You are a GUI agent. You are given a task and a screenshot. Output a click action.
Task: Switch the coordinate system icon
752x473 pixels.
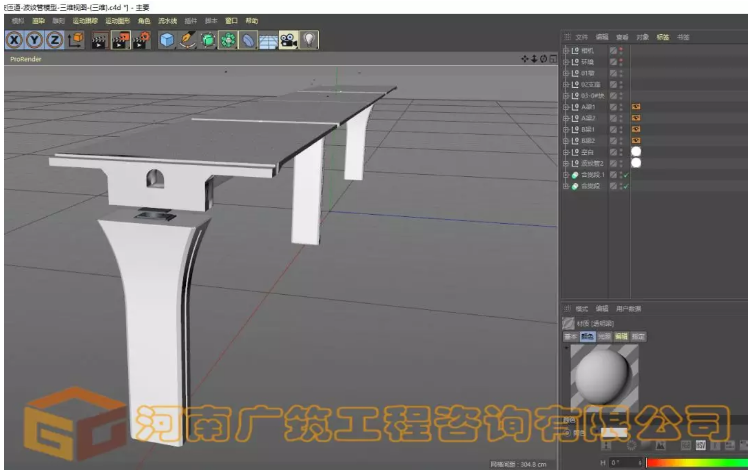pos(75,40)
